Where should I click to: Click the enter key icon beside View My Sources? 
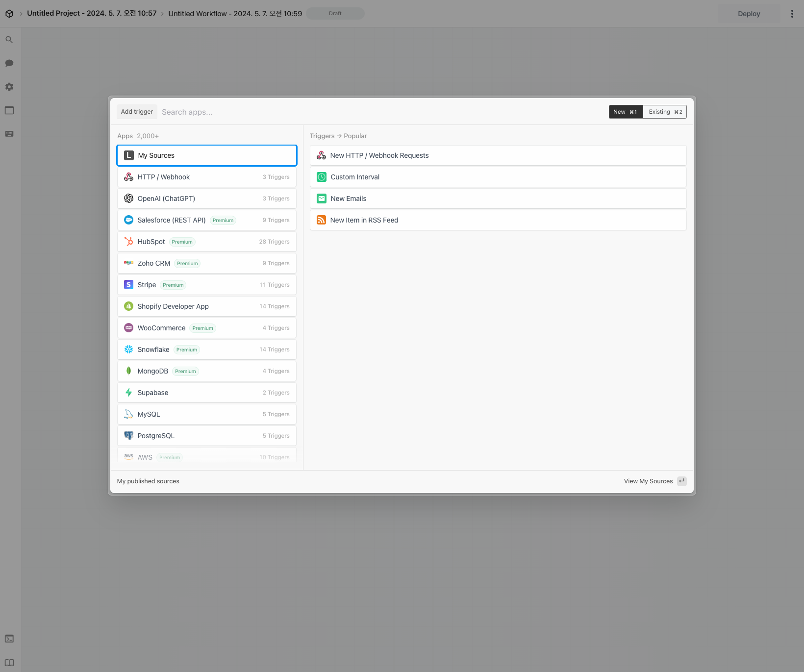682,481
